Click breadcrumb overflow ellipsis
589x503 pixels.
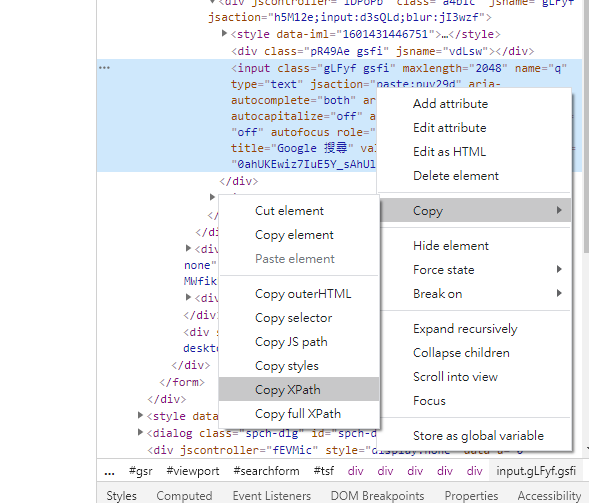pyautogui.click(x=109, y=472)
